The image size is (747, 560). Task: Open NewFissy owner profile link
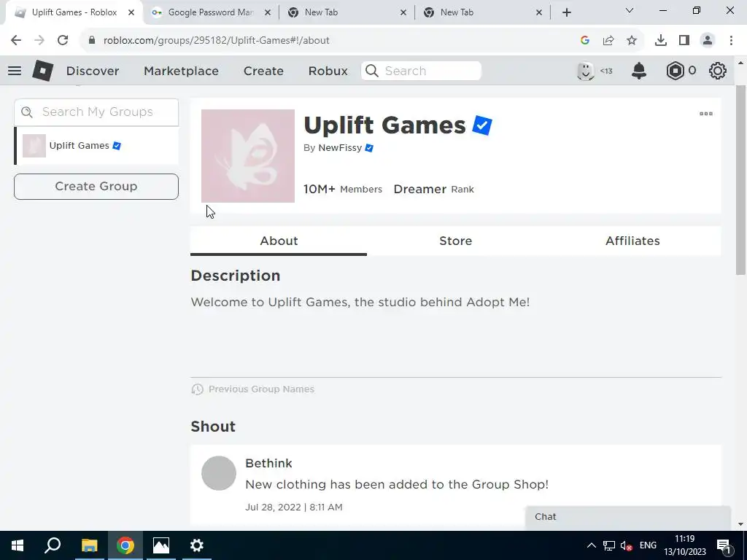340,147
